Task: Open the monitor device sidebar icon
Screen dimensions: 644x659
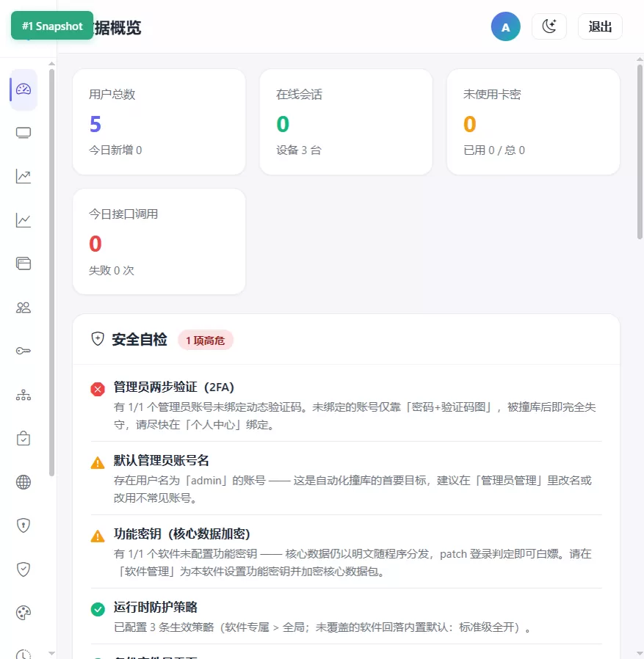Action: click(23, 133)
